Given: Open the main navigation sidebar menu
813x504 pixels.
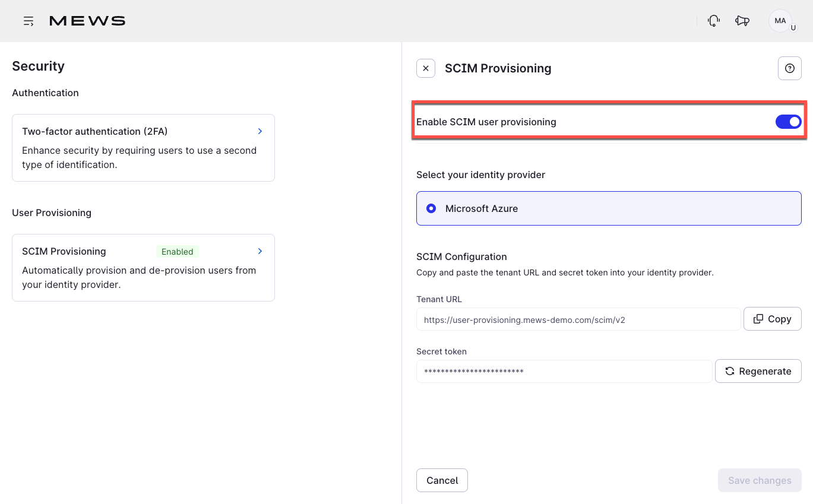Looking at the screenshot, I should [x=28, y=20].
